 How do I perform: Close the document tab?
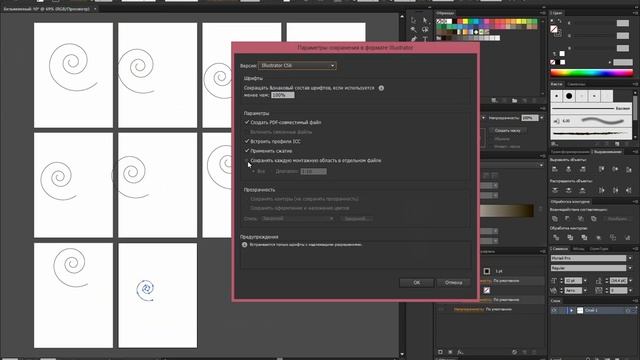95,9
